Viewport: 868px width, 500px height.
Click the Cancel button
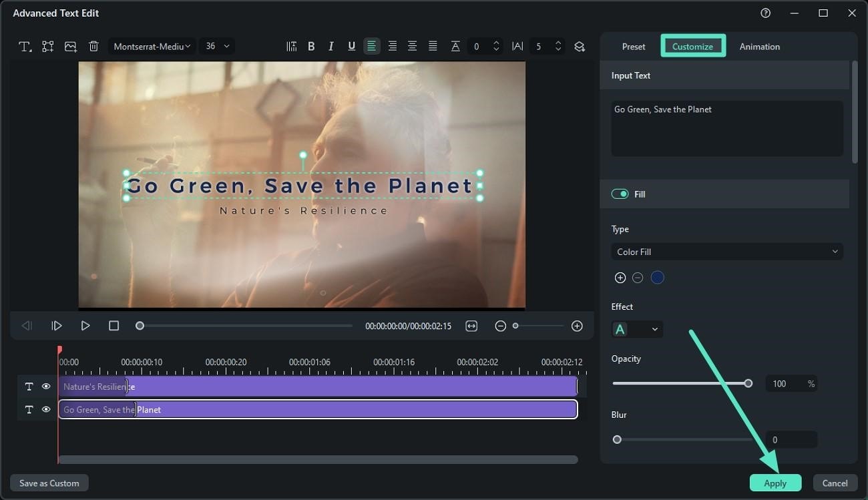pos(835,483)
